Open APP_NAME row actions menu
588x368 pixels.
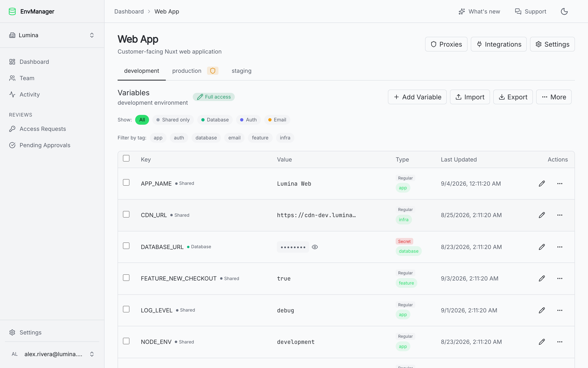(560, 184)
